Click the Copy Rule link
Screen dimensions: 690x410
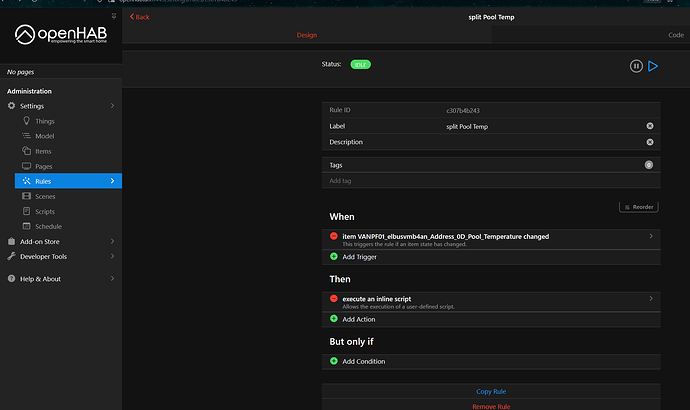491,391
